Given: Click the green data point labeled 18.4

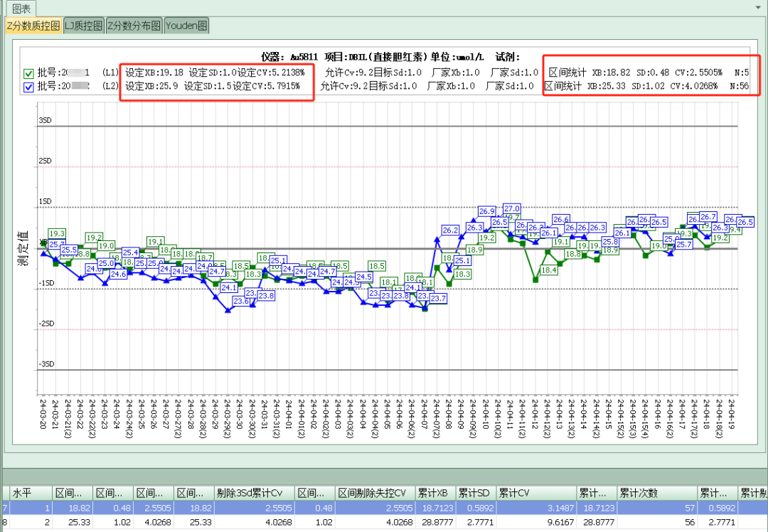Looking at the screenshot, I should tap(535, 280).
